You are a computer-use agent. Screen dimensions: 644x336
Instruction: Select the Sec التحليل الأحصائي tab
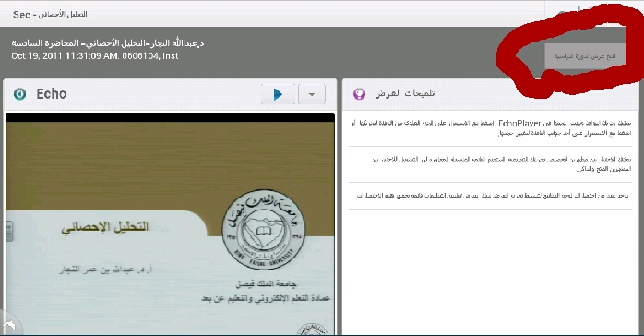(x=50, y=15)
